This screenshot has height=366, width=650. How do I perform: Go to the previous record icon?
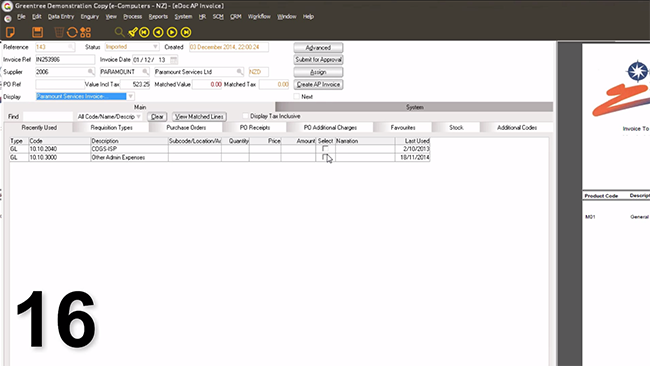coord(158,32)
